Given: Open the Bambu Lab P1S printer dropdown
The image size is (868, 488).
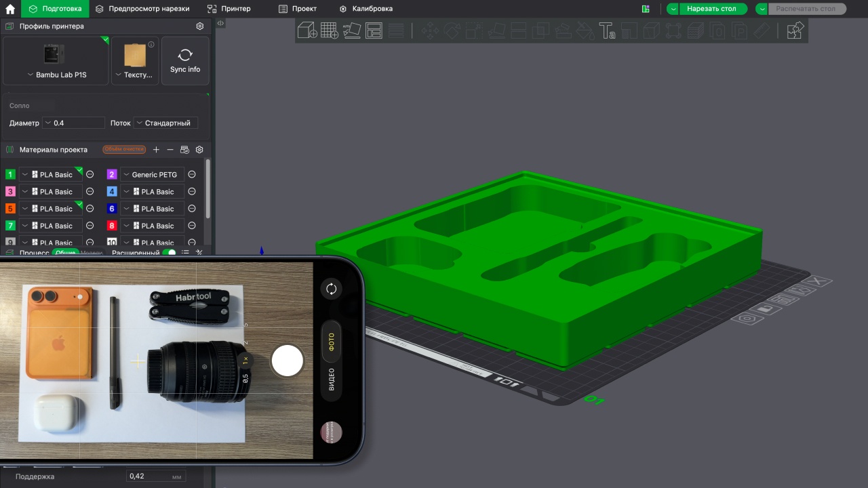Looking at the screenshot, I should tap(56, 75).
